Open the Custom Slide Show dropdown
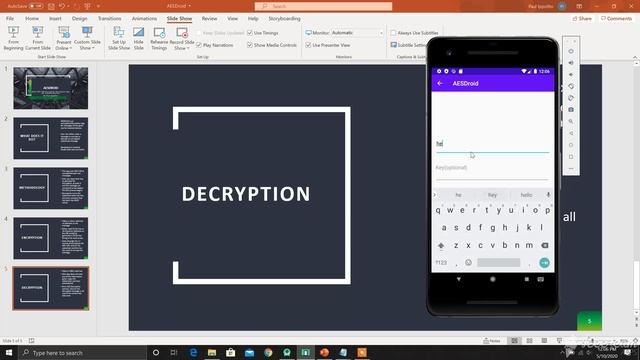This screenshot has height=360, width=640. click(87, 38)
